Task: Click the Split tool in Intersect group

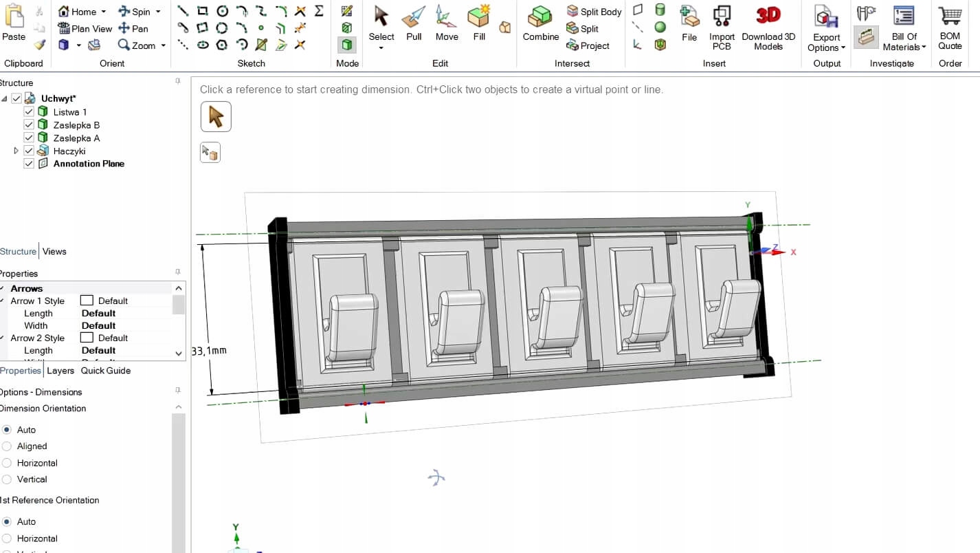Action: pos(582,29)
